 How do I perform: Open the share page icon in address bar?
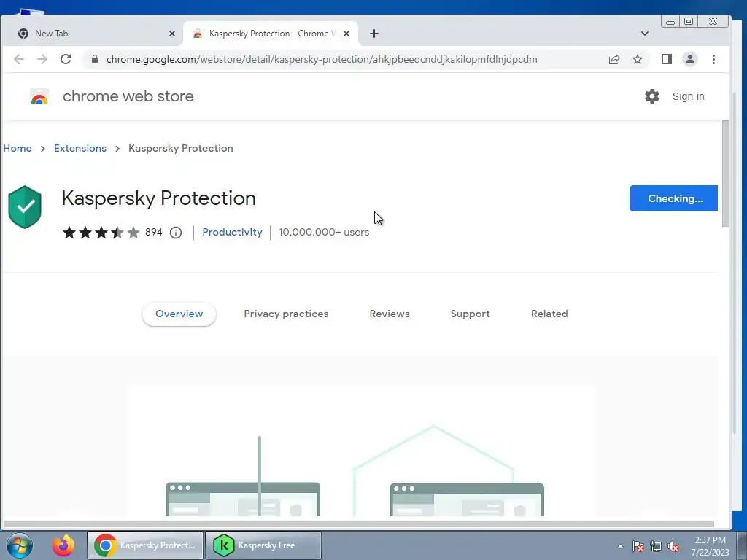tap(614, 59)
